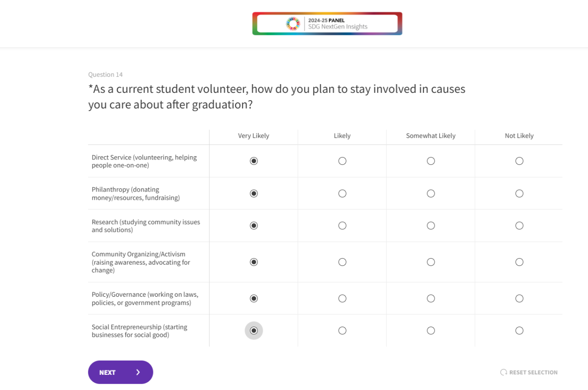Click the Not Likely column header
Viewport: 588px width, 390px height.
(519, 136)
